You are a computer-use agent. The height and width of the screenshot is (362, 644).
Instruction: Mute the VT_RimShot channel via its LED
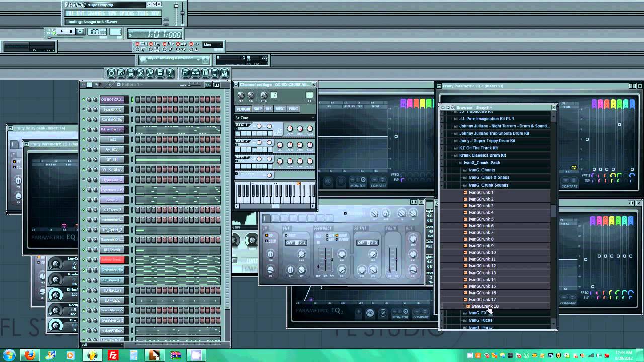pyautogui.click(x=84, y=169)
